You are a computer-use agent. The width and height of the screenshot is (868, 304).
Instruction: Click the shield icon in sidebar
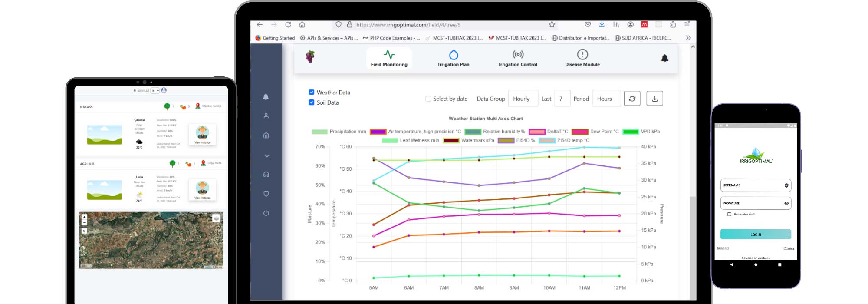(266, 194)
